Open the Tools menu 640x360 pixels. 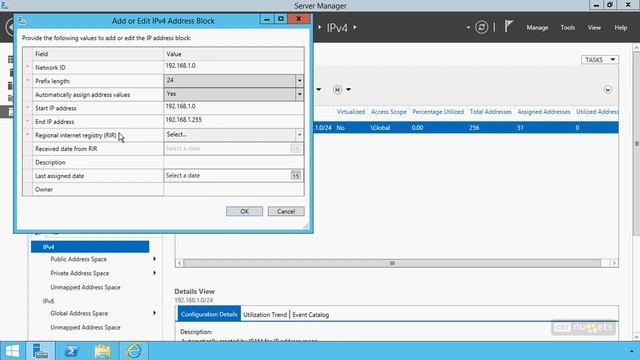point(567,27)
